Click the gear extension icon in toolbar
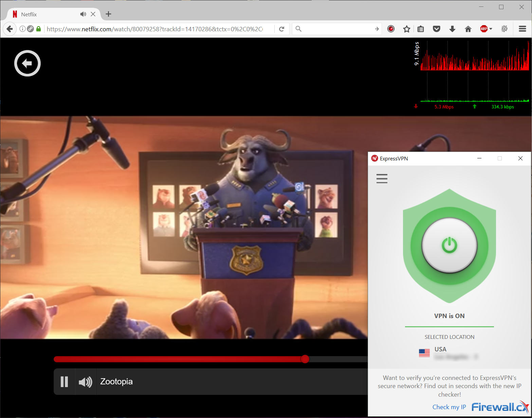The image size is (532, 418). pos(505,29)
